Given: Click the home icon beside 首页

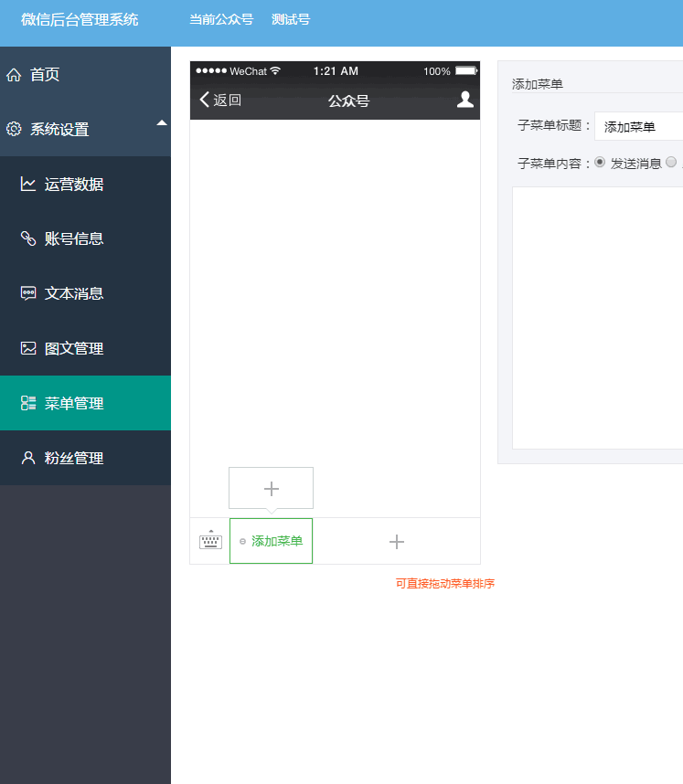Looking at the screenshot, I should click(14, 75).
